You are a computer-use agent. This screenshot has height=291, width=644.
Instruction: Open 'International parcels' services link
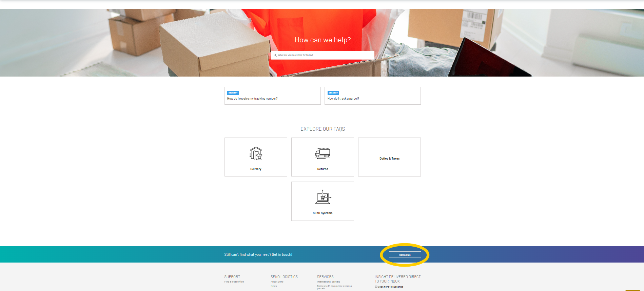[328, 282]
